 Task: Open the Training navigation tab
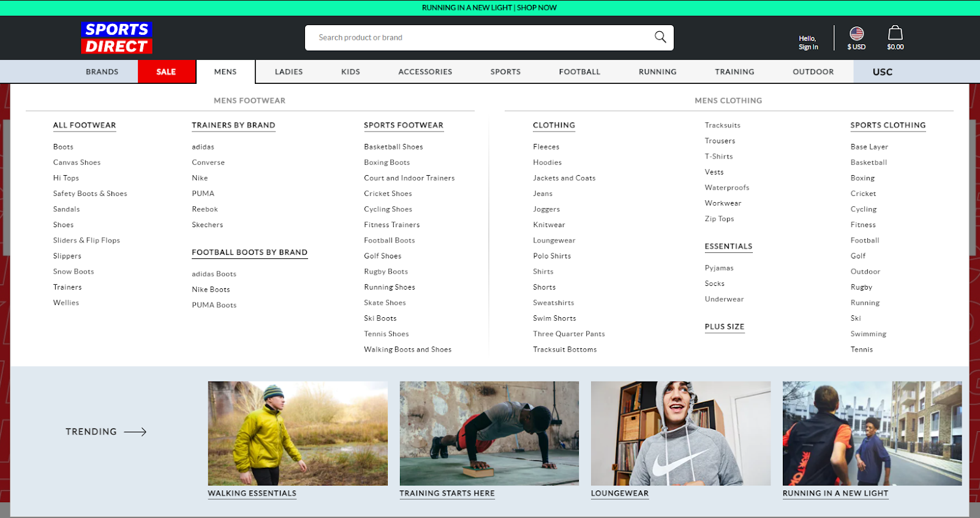(x=734, y=72)
